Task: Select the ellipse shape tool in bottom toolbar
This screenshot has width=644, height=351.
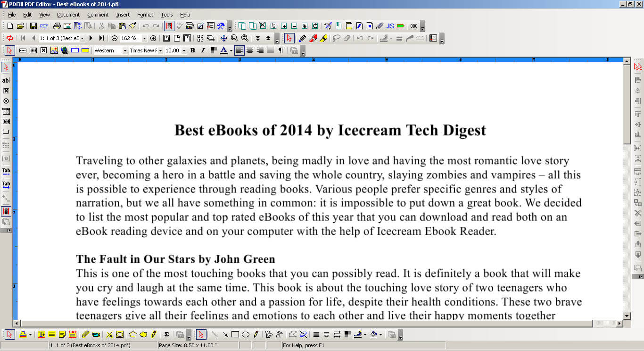Action: 246,334
